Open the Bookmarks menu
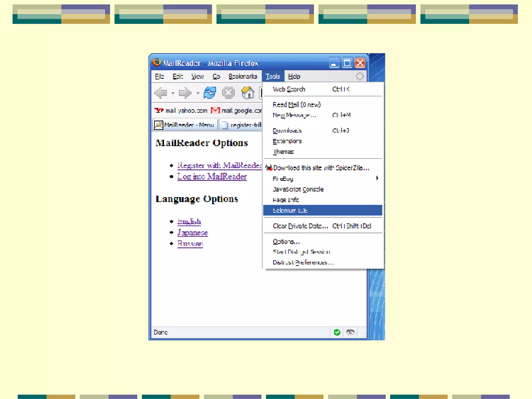Viewport: 532px width, 399px height. click(x=243, y=76)
